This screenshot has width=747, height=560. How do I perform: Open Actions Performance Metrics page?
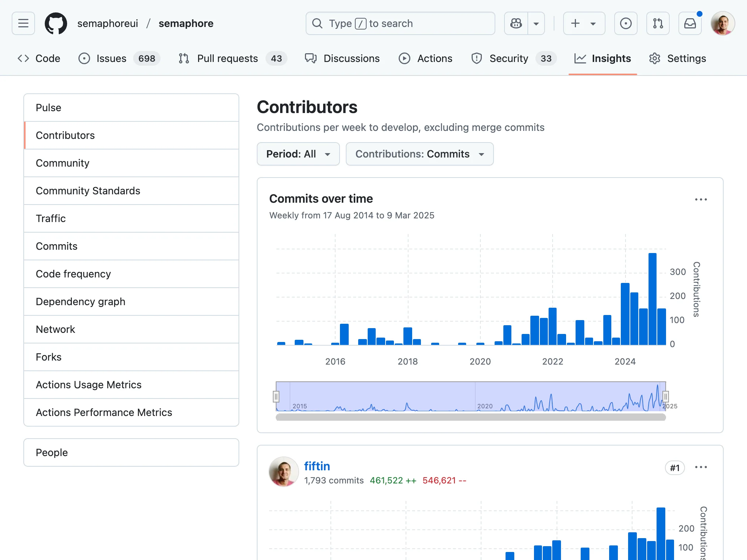pyautogui.click(x=131, y=412)
